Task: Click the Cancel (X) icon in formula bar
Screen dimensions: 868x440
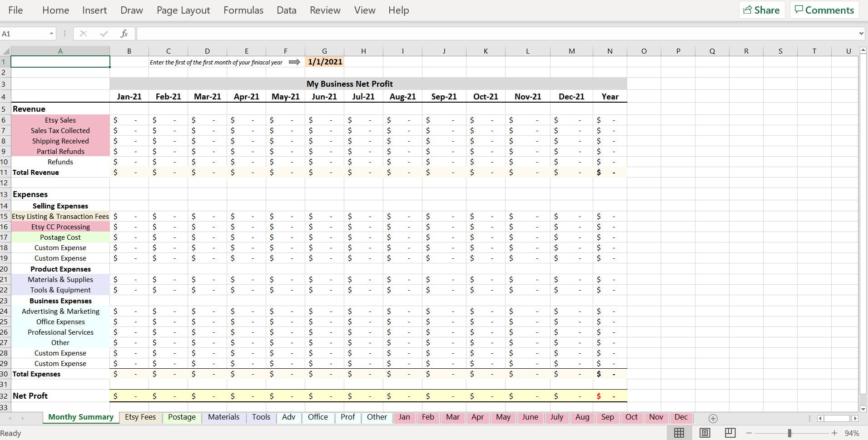Action: point(83,33)
